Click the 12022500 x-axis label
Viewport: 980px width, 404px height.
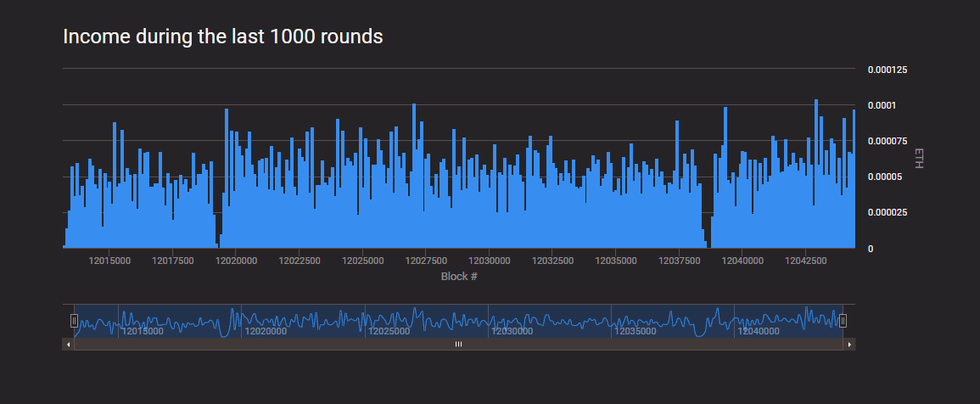300,259
